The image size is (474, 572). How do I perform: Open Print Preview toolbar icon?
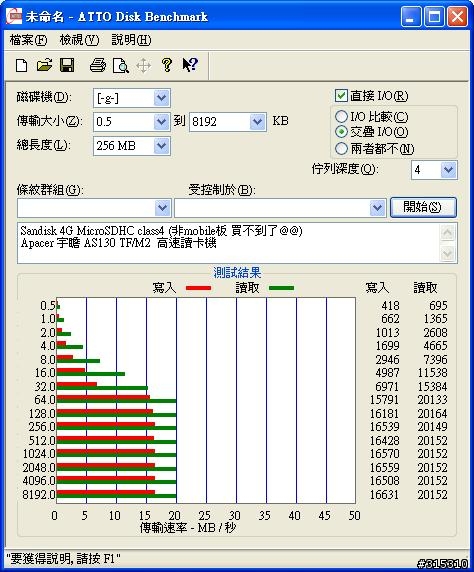(x=120, y=66)
